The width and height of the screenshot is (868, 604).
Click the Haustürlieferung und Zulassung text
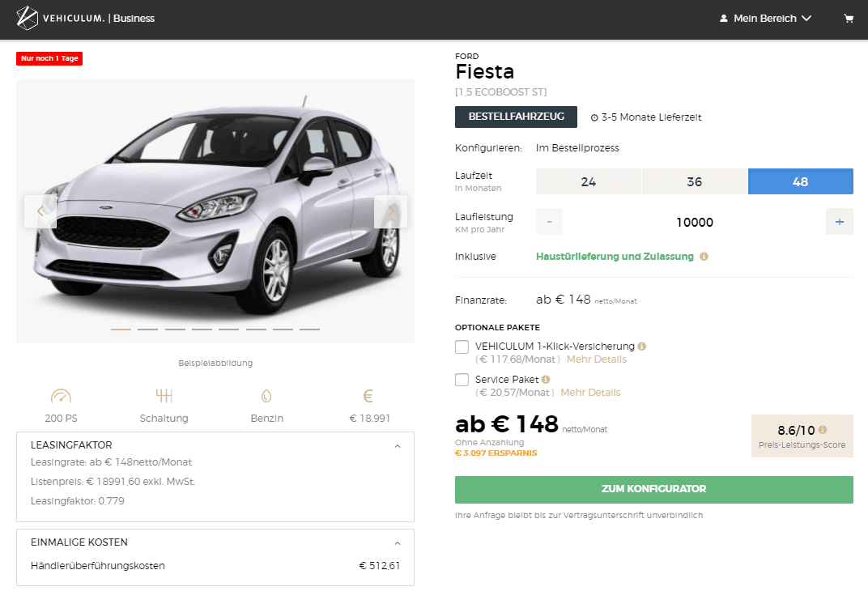tap(615, 257)
